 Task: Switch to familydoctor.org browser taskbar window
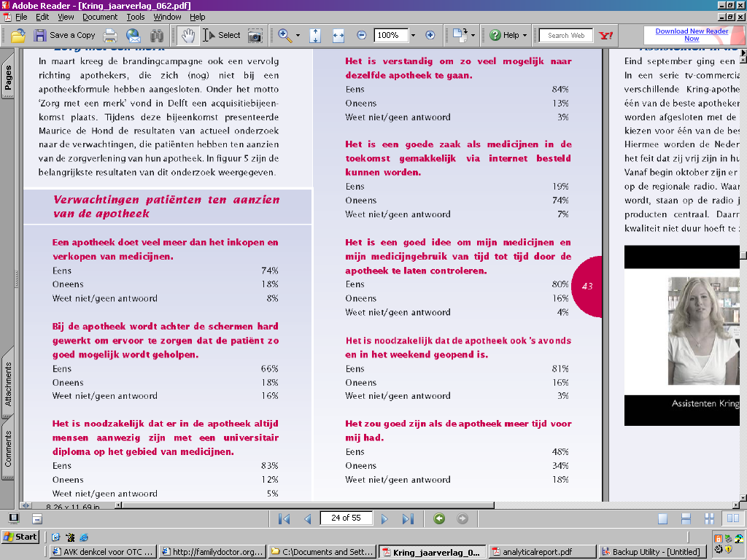pyautogui.click(x=212, y=552)
